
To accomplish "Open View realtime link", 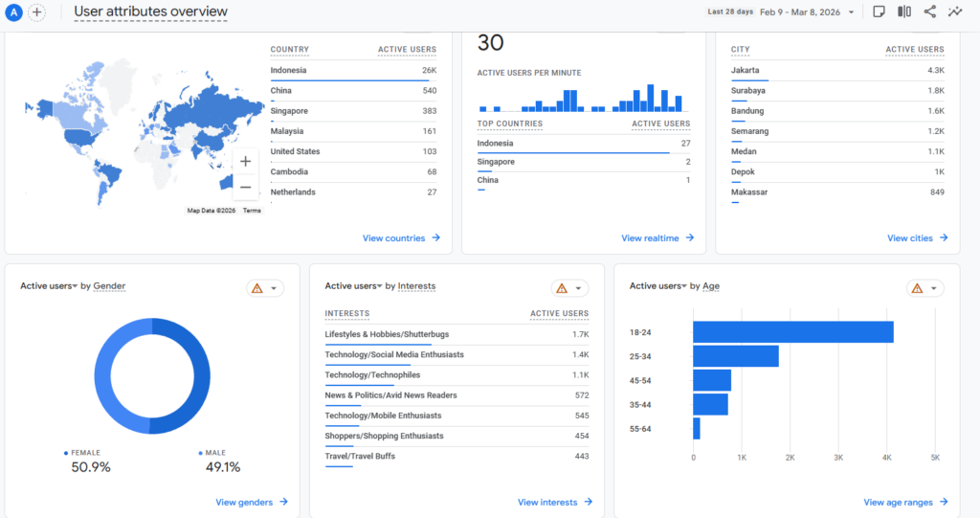I will click(657, 238).
